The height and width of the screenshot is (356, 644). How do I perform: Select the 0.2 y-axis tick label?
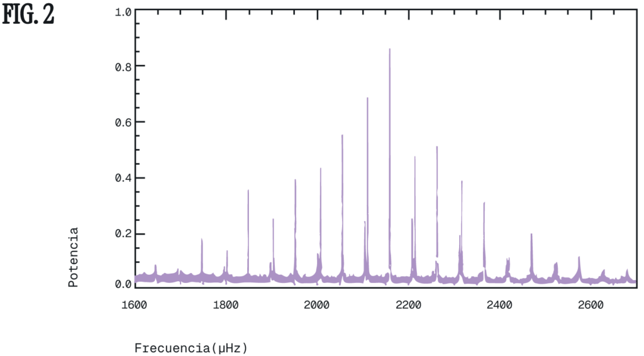(123, 234)
